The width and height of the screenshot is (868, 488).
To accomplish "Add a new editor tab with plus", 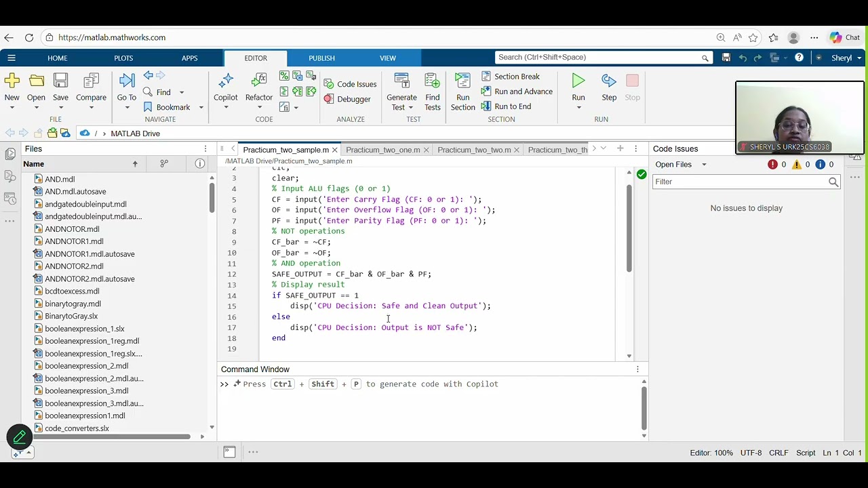I will [620, 148].
